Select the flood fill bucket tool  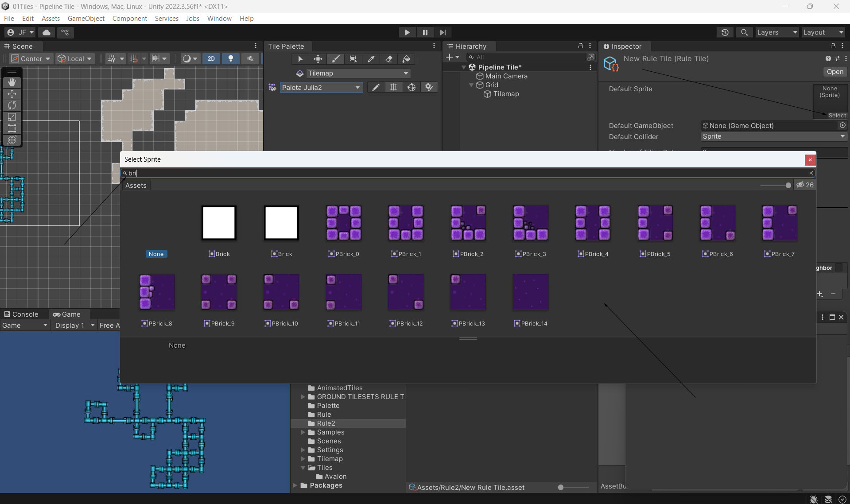[x=406, y=59]
